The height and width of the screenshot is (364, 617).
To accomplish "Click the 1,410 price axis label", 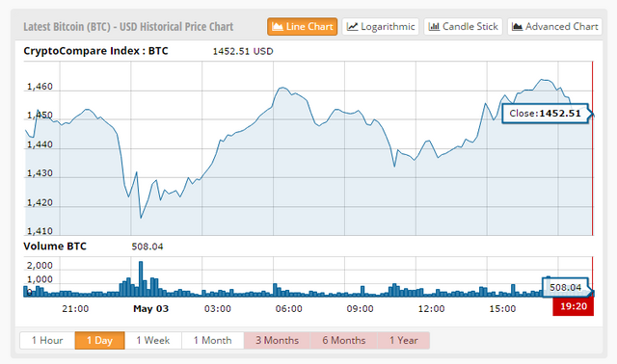I will [40, 231].
